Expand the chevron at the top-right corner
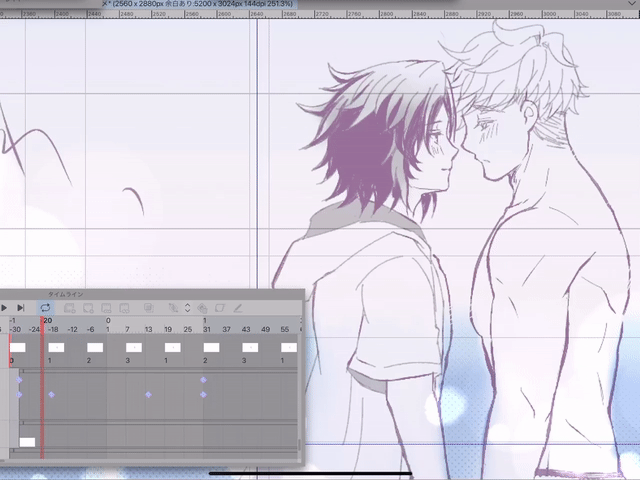The width and height of the screenshot is (640, 480). [x=631, y=3]
